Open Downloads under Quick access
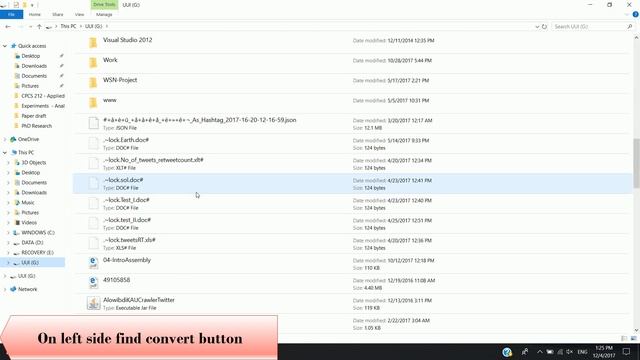This screenshot has height=360, width=640. (34, 66)
